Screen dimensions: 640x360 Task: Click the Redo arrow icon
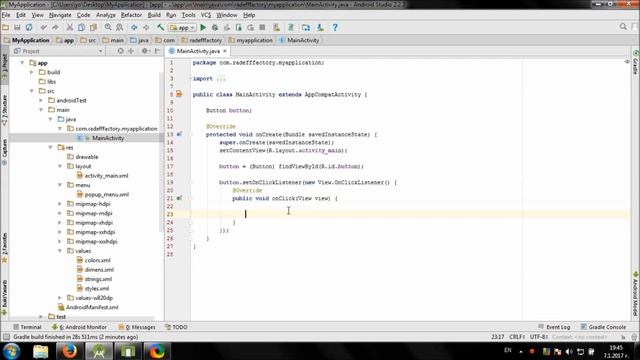(55, 27)
